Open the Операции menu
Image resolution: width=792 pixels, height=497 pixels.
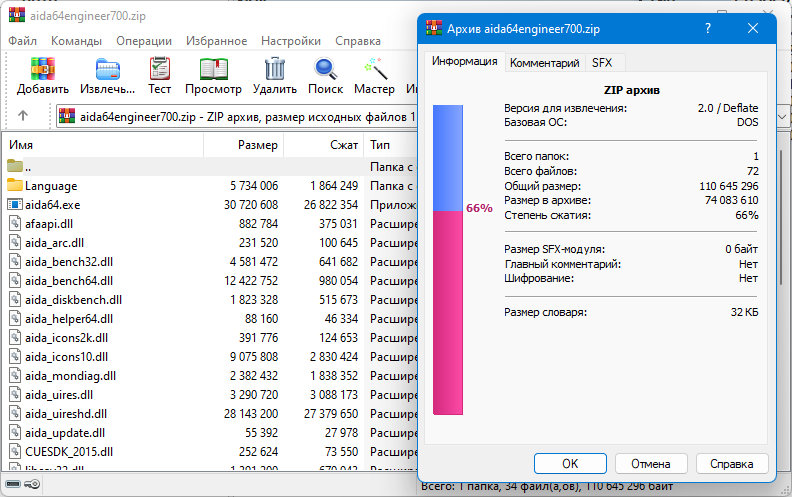[144, 41]
